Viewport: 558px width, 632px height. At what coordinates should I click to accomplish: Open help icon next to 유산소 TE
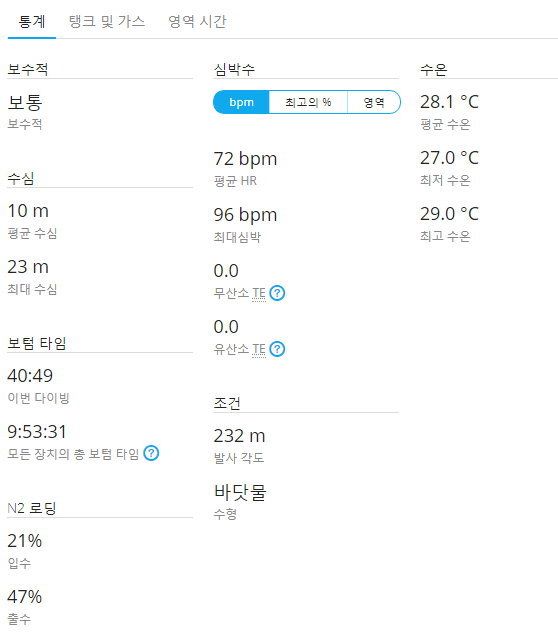(277, 349)
